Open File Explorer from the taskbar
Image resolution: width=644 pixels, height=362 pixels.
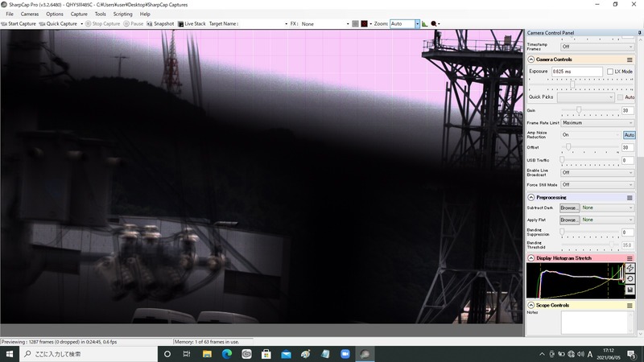click(207, 354)
